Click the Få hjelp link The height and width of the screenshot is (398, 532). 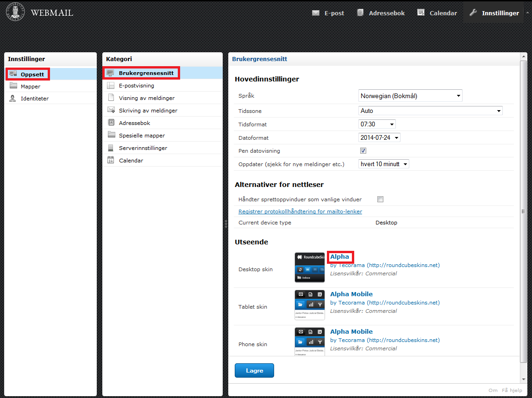[512, 390]
